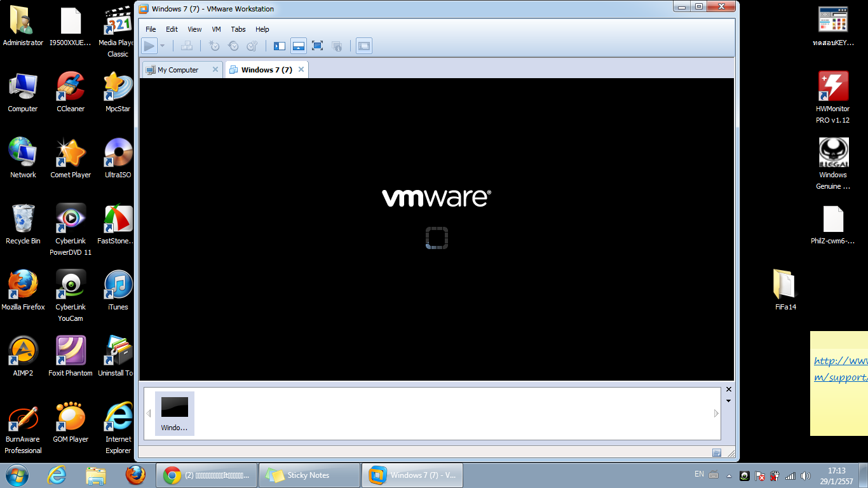The height and width of the screenshot is (488, 868).
Task: Show hidden system tray icons arrow
Action: coord(729,475)
